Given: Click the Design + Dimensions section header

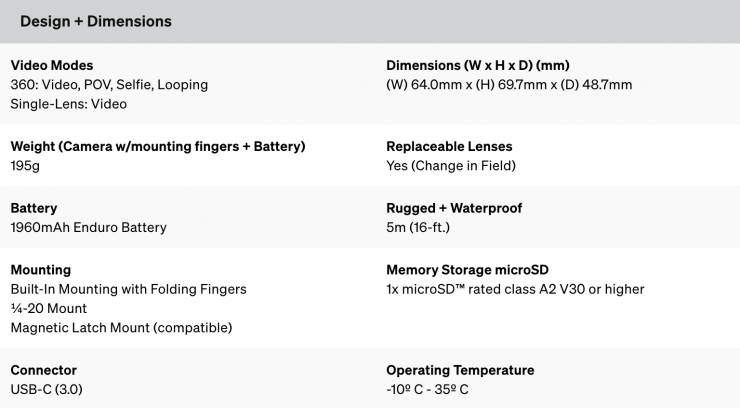Looking at the screenshot, I should (96, 21).
